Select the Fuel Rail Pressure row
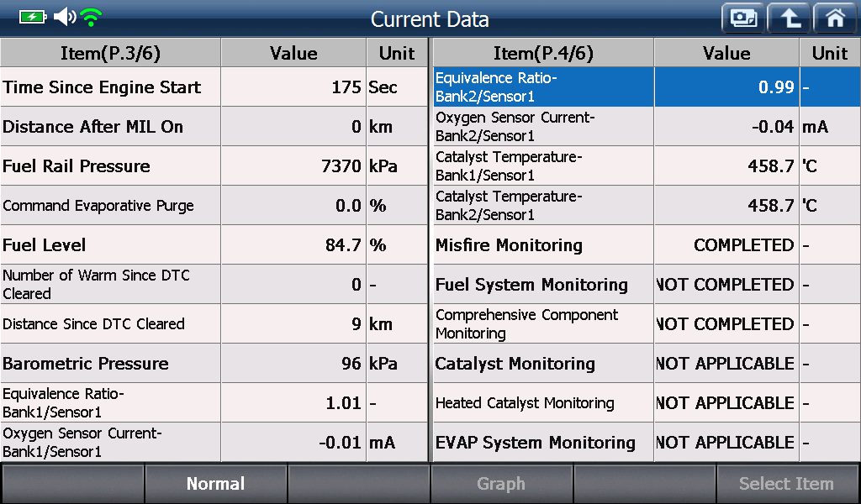Viewport: 861px width, 504px height. 214,165
